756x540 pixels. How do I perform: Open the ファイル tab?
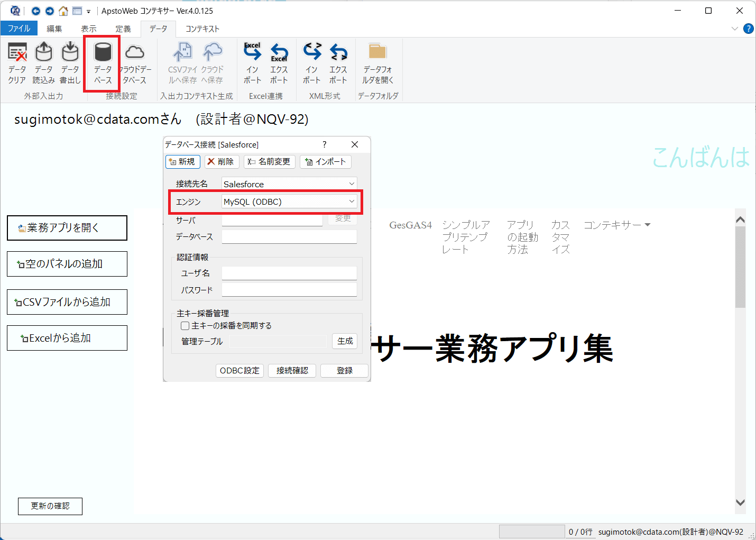pos(19,29)
